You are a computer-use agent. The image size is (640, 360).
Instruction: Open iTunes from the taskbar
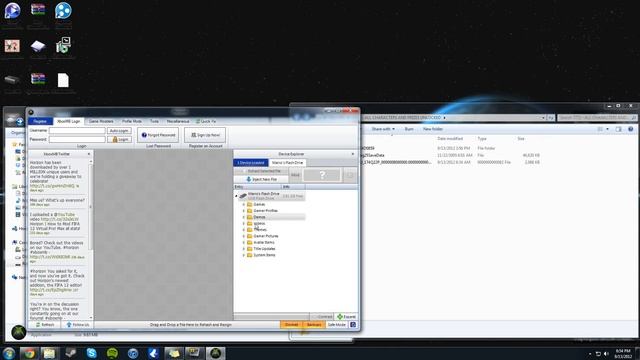pos(133,353)
